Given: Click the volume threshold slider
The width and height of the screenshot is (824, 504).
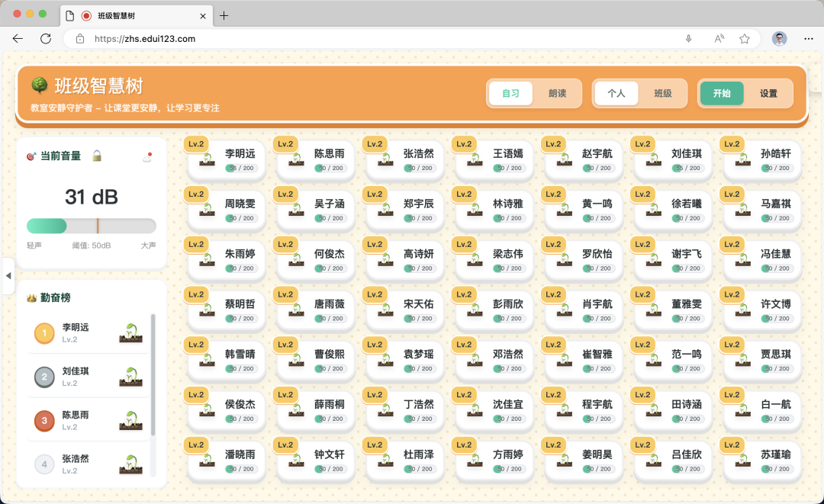Looking at the screenshot, I should [x=92, y=226].
